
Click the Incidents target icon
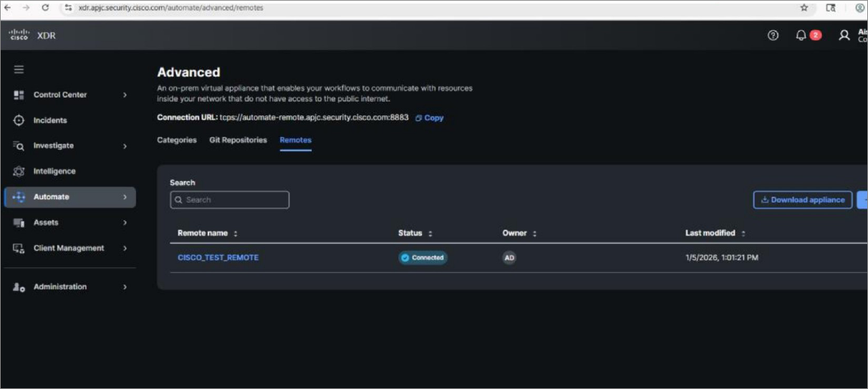pyautogui.click(x=19, y=120)
